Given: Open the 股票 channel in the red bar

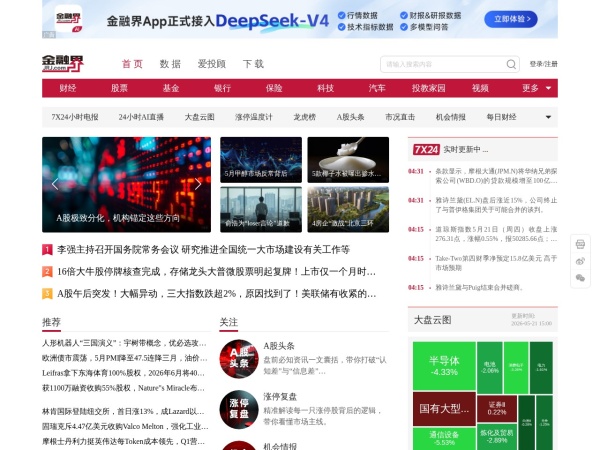Looking at the screenshot, I should 119,88.
